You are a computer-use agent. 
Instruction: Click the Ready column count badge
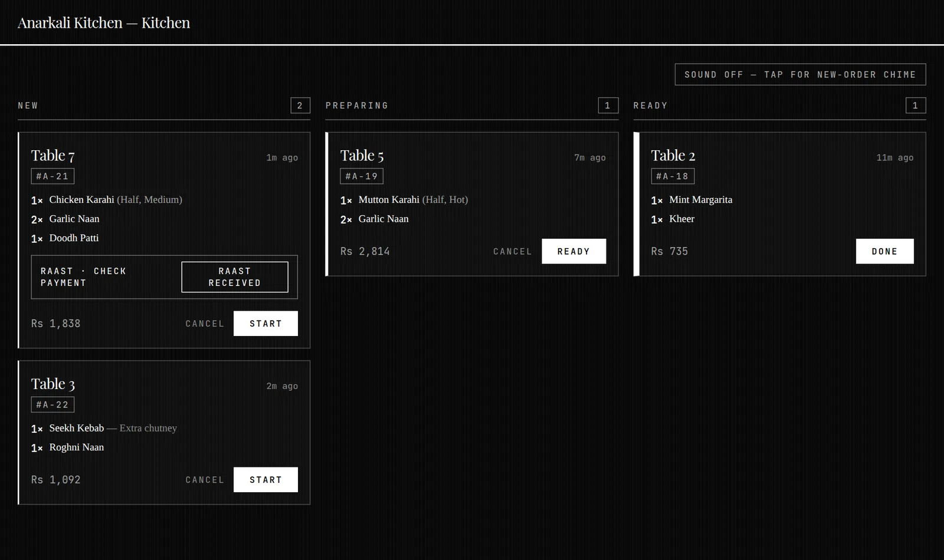pyautogui.click(x=916, y=106)
